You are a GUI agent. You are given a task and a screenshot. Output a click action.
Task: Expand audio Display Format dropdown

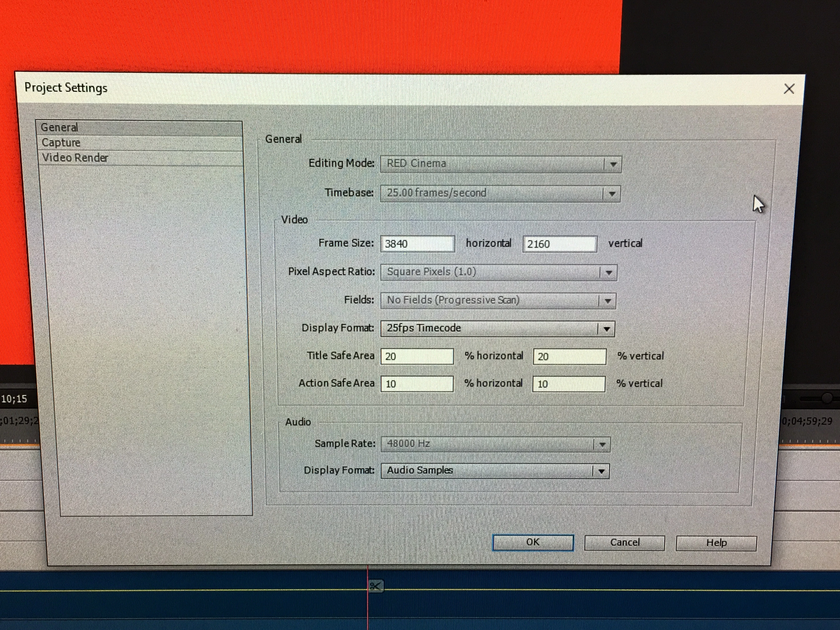pyautogui.click(x=601, y=471)
